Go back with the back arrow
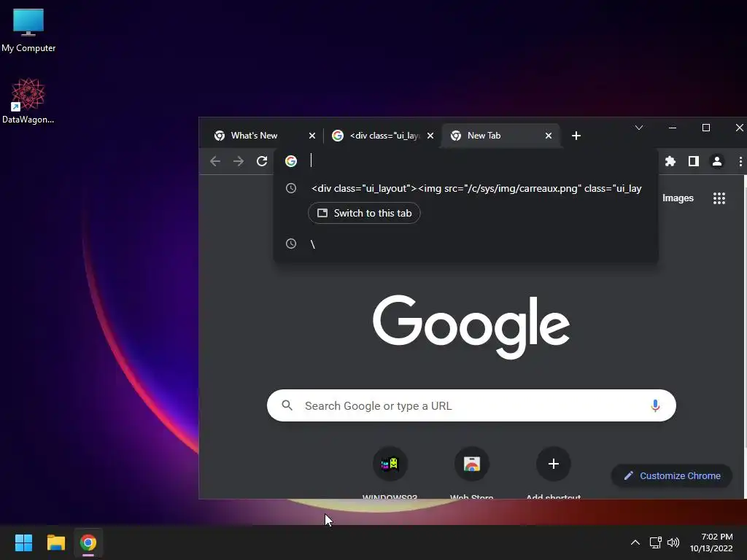Image resolution: width=747 pixels, height=560 pixels. click(215, 161)
